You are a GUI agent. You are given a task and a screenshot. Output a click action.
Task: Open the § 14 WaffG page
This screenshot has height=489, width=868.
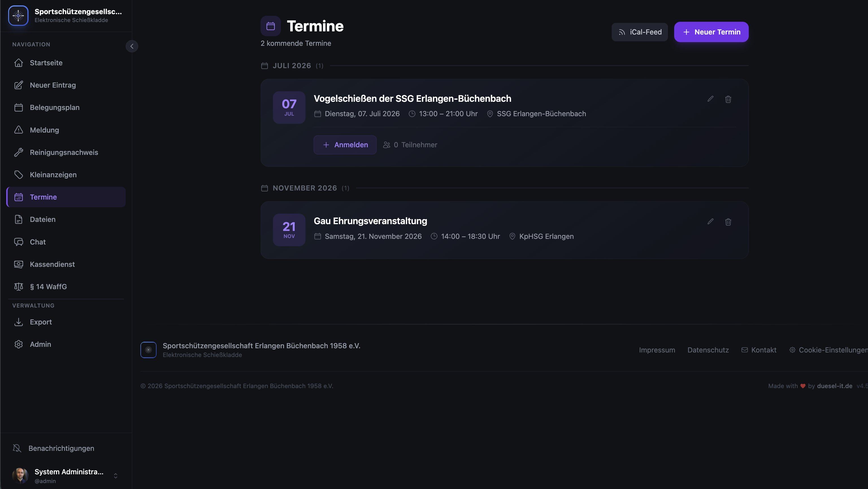click(48, 286)
